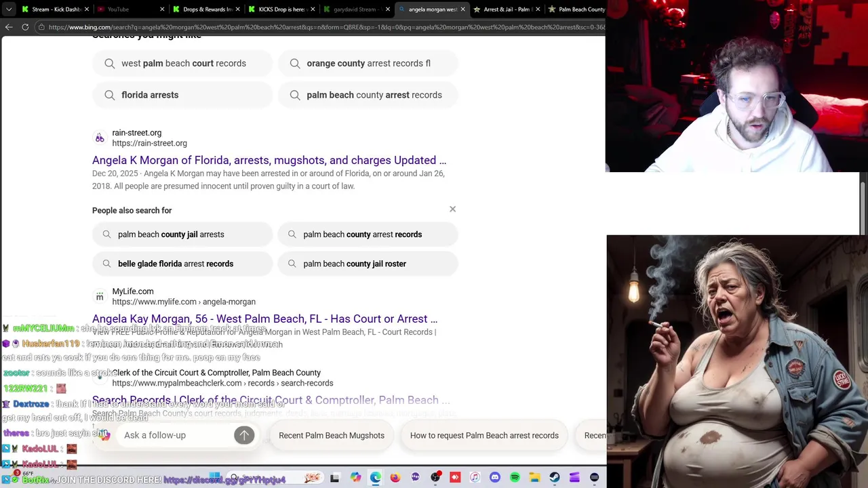The width and height of the screenshot is (868, 488).
Task: Switch to the Palm Beach County tab
Action: (x=576, y=9)
